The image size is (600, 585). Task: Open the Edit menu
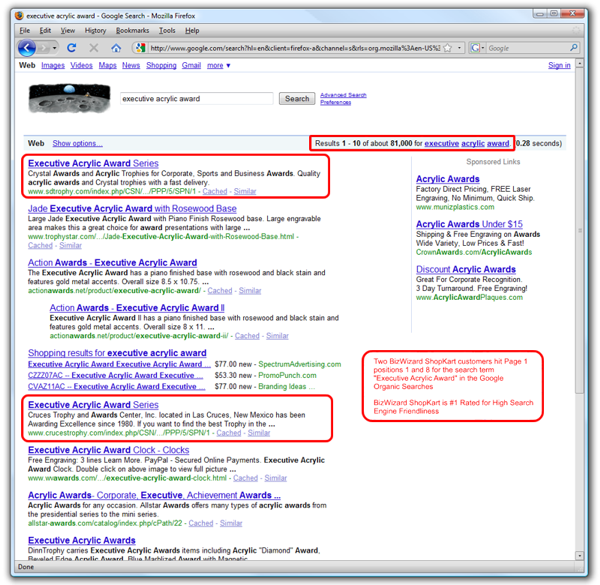point(45,31)
